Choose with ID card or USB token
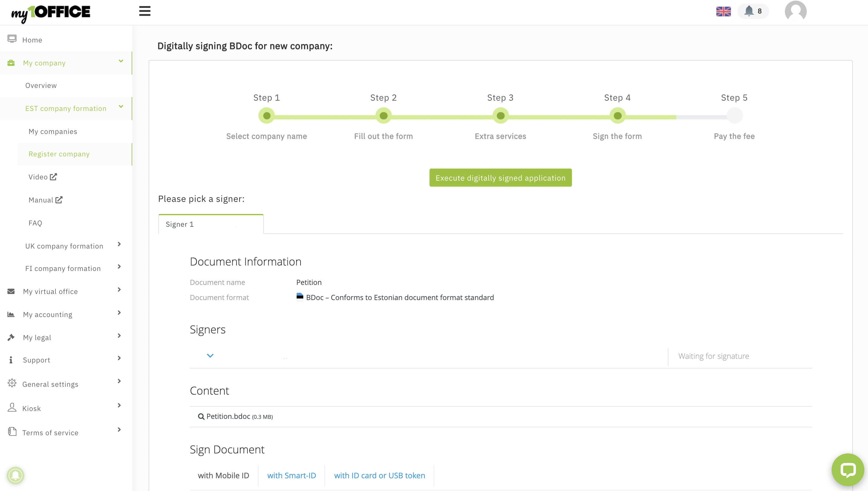868x491 pixels. [379, 476]
